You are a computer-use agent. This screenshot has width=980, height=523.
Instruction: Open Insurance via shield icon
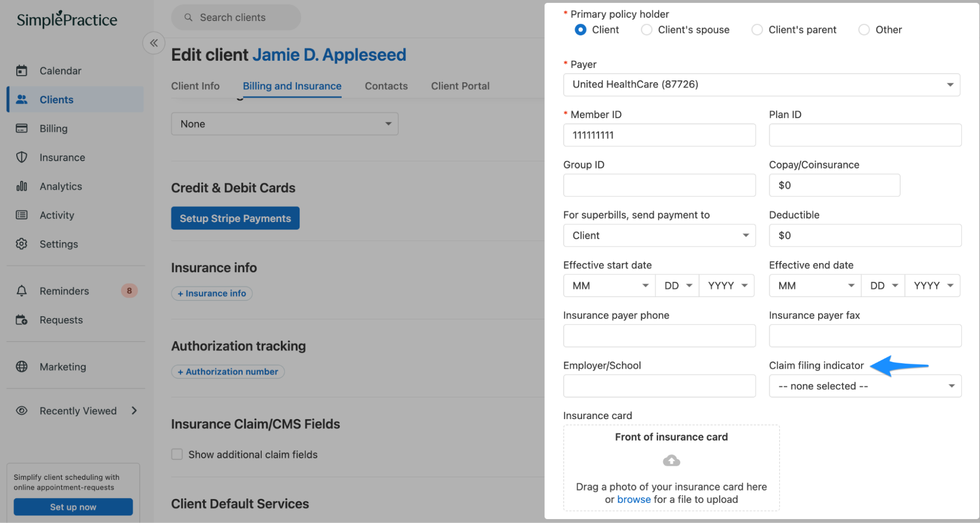22,157
